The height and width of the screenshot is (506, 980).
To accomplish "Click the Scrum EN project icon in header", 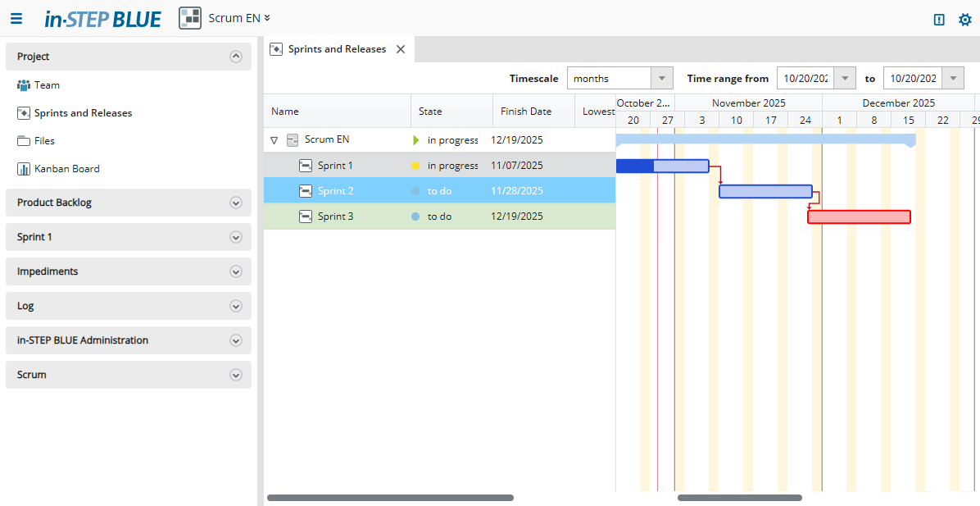I will [190, 18].
